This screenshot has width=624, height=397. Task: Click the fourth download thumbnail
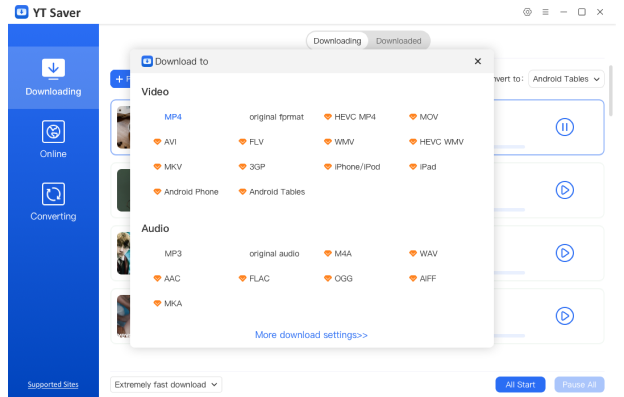(x=123, y=316)
